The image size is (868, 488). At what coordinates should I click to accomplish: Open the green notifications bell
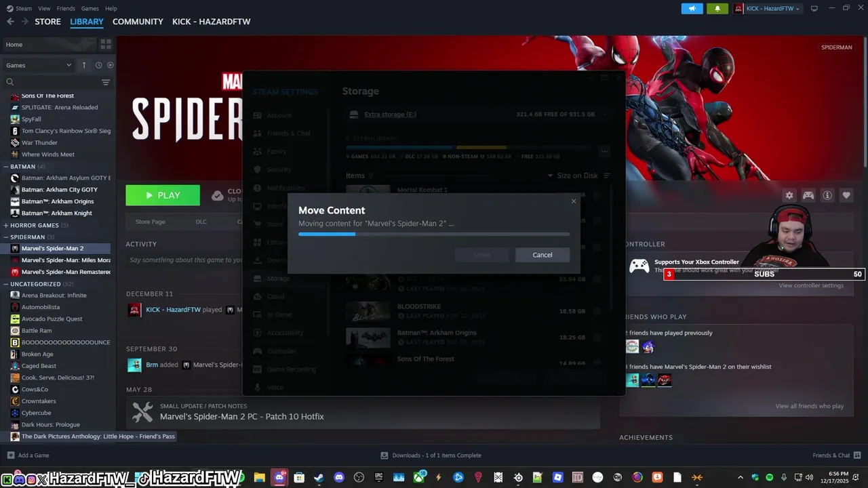click(717, 8)
